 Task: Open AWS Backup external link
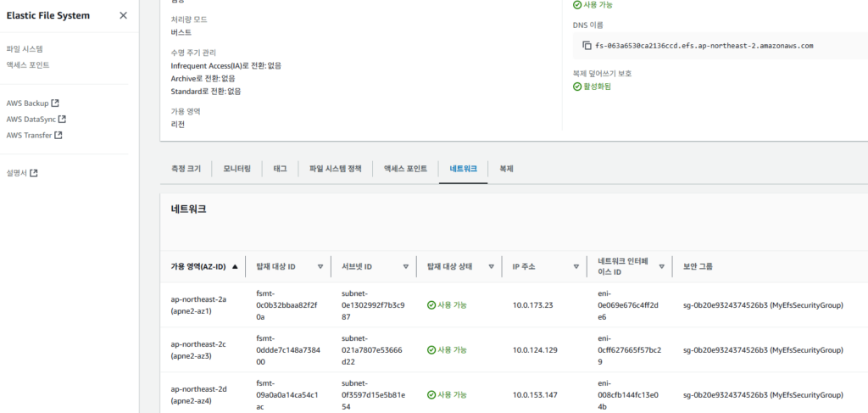point(33,103)
